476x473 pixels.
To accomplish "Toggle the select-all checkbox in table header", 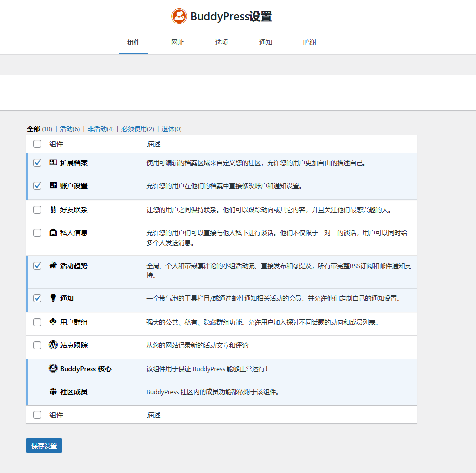I will point(37,144).
